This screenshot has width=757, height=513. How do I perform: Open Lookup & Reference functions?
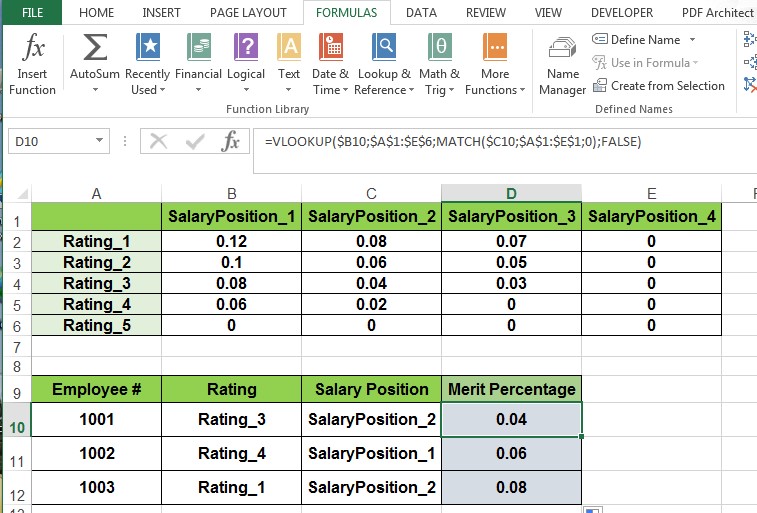[x=383, y=64]
